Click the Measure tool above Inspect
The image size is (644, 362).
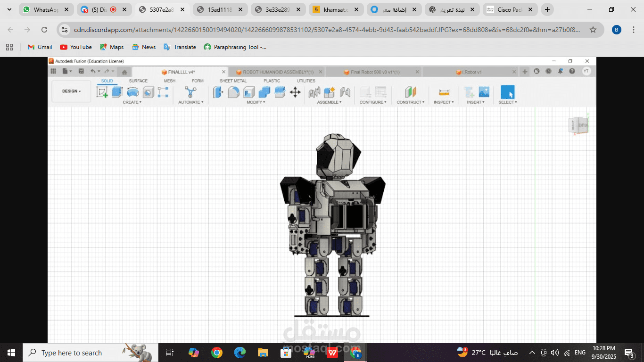pos(444,92)
